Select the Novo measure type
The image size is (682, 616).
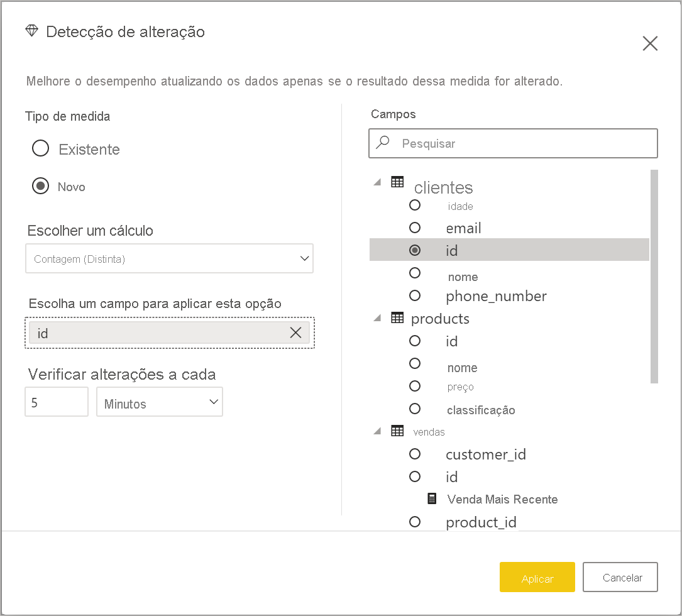[x=40, y=186]
